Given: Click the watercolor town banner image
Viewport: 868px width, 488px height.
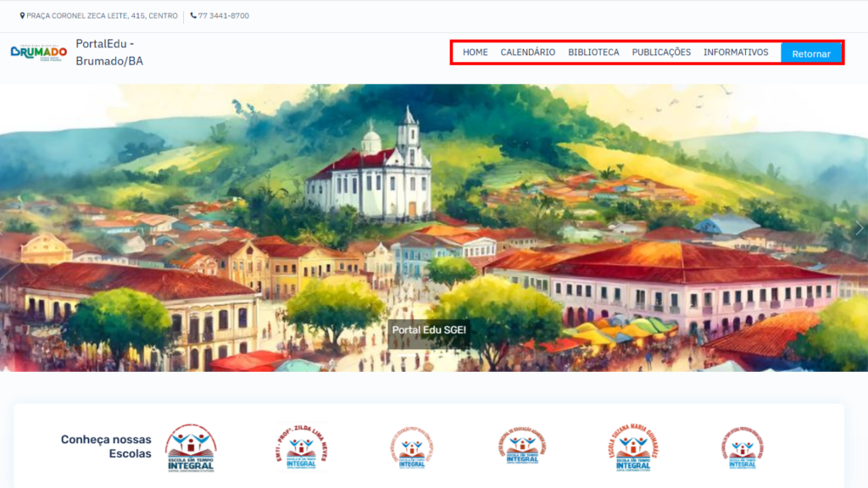Looking at the screenshot, I should (434, 227).
